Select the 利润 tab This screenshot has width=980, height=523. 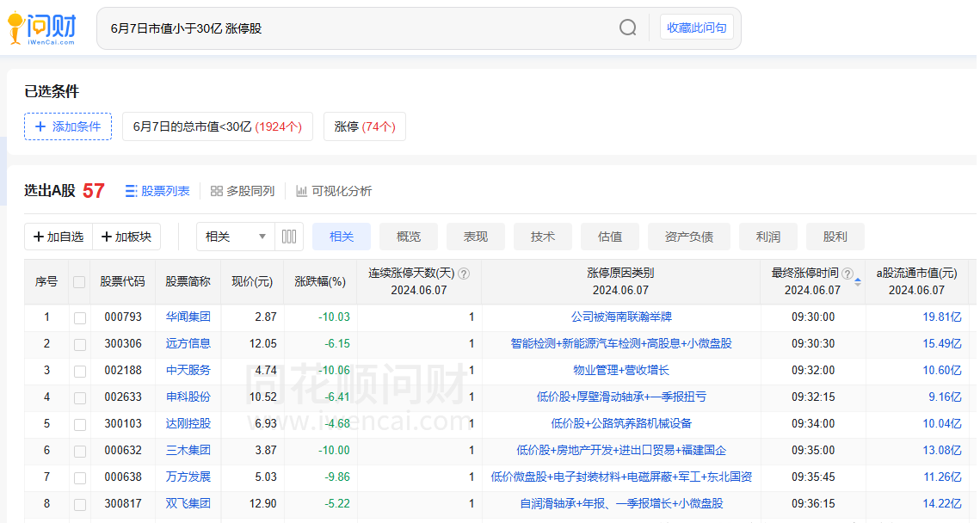coord(768,237)
